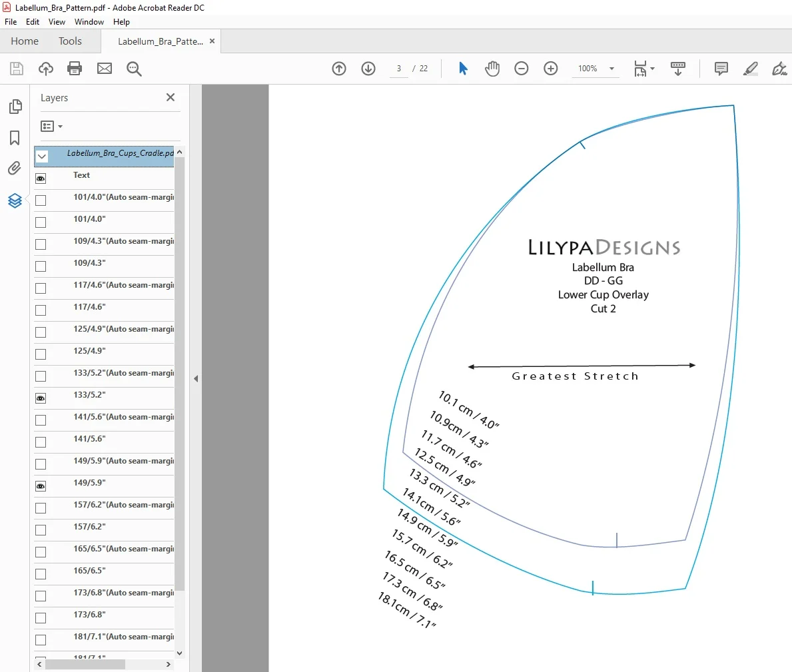
Task: Open the Sign document pen tool
Action: [x=779, y=69]
